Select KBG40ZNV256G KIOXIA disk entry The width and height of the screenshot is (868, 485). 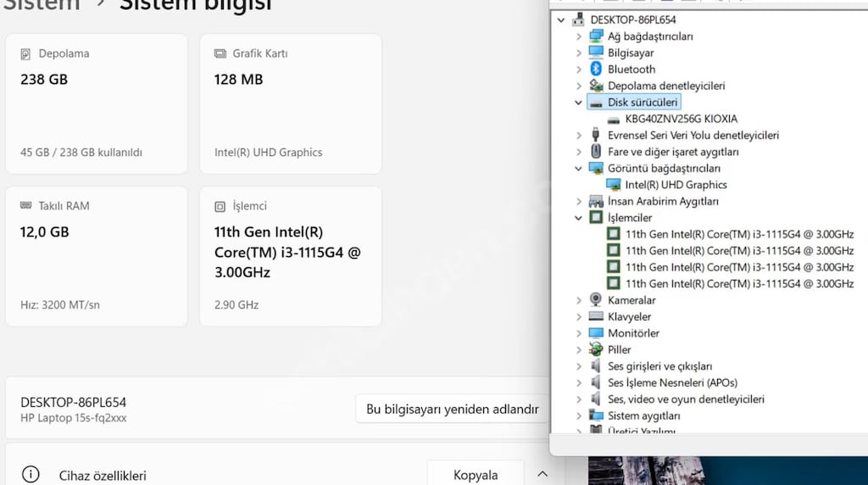click(681, 119)
